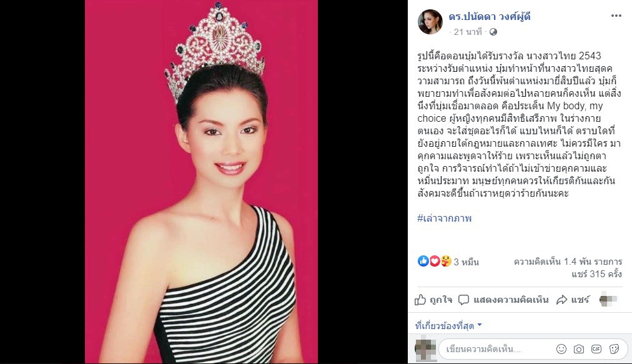The image size is (632, 364).
Task: Click the poster's profile picture thumbnail
Action: pos(430,22)
